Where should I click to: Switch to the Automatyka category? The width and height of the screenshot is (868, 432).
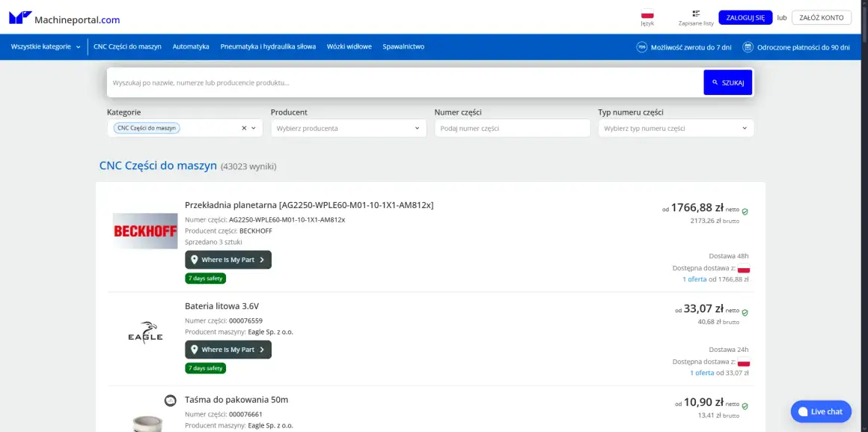(192, 46)
